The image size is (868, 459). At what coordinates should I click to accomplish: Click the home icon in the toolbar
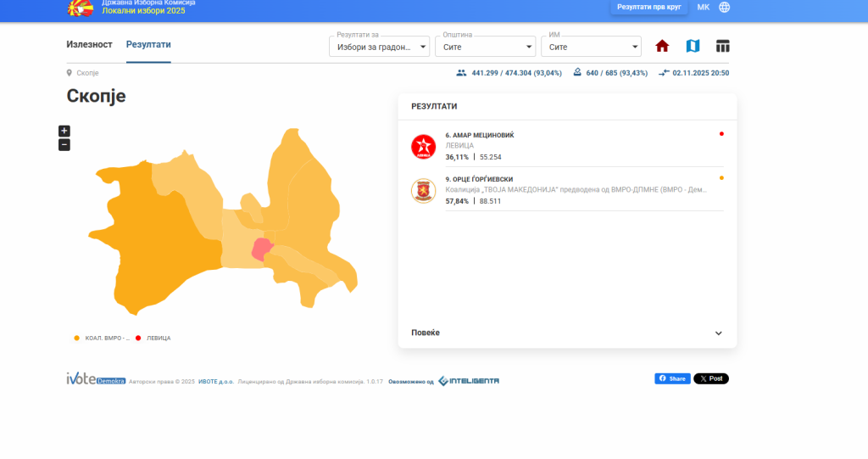click(662, 46)
